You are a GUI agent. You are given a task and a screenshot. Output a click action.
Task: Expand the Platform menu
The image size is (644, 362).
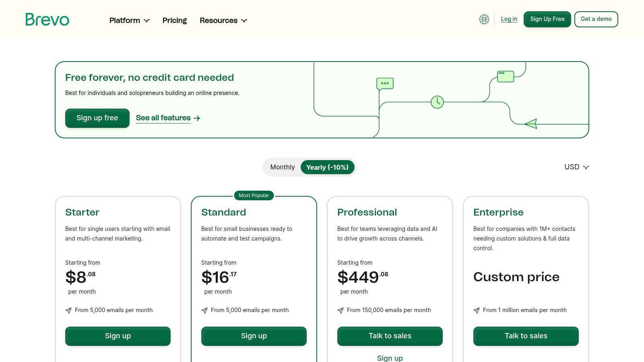pyautogui.click(x=129, y=21)
